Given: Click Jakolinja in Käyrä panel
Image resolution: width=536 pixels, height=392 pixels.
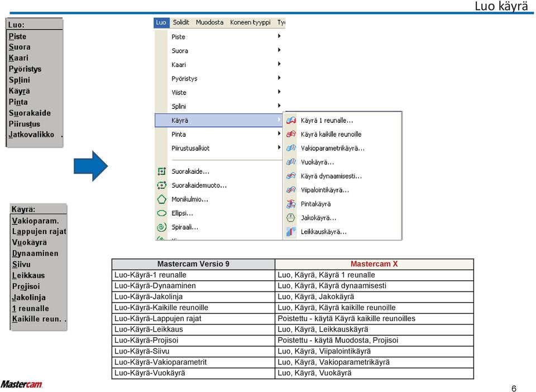Looking at the screenshot, I should coord(28,297).
